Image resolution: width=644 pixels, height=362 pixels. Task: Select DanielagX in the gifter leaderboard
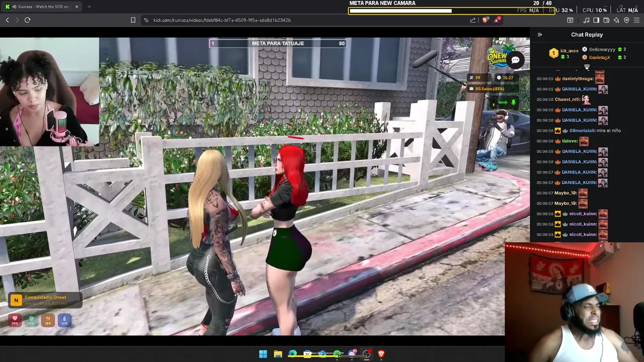tap(599, 57)
